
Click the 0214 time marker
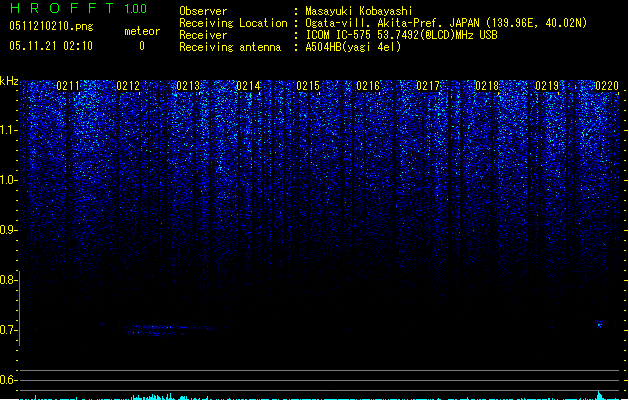pyautogui.click(x=248, y=86)
